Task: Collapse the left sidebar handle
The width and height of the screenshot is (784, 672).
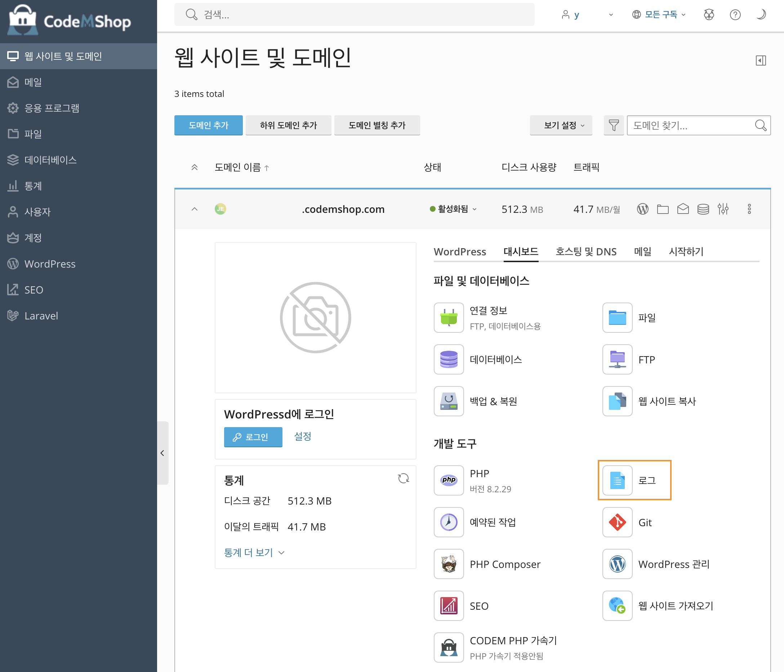Action: pos(162,453)
